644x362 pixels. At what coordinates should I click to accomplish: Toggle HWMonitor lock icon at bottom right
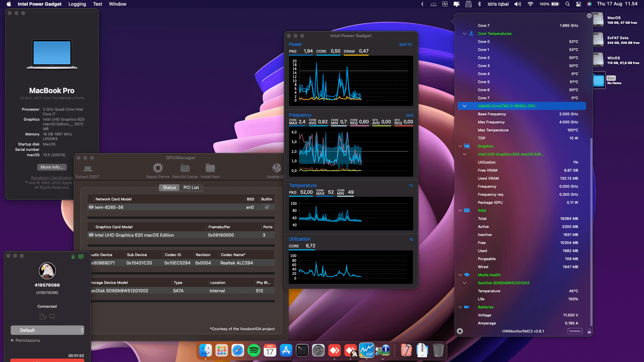tap(589, 331)
